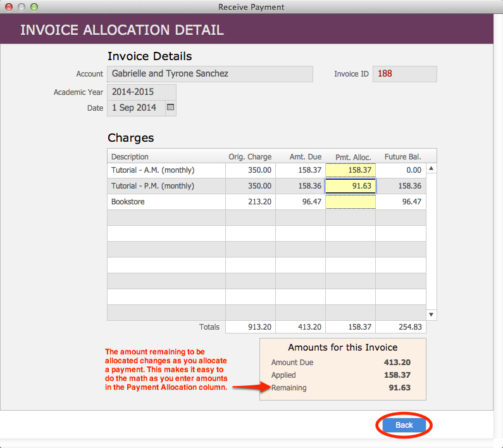Close the Receive Payment window

[x=9, y=7]
